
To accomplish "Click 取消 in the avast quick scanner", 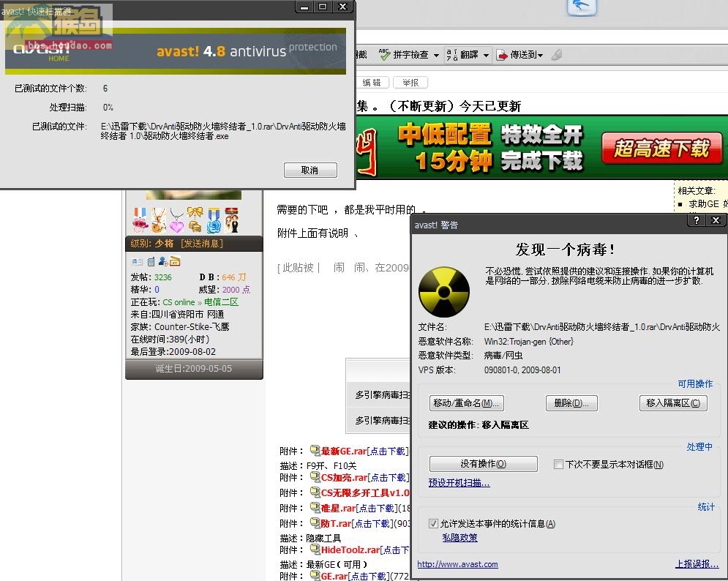I will 310,170.
